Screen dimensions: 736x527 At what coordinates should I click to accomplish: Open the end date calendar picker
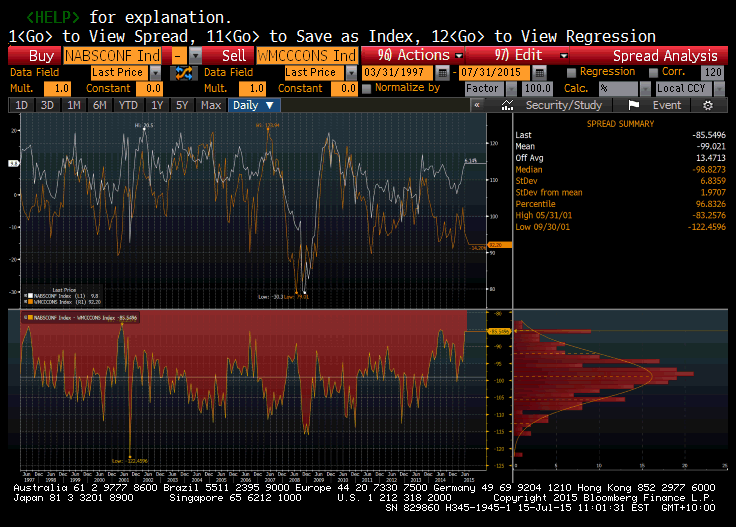coord(542,73)
